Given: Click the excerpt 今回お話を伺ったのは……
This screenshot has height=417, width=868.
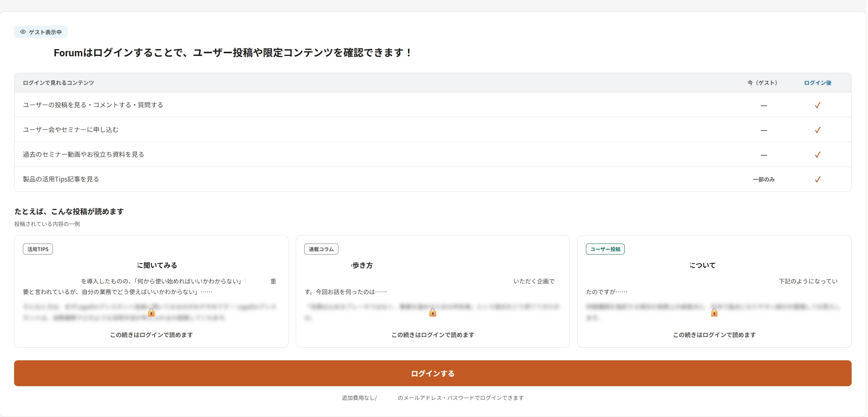Looking at the screenshot, I should coord(351,292).
